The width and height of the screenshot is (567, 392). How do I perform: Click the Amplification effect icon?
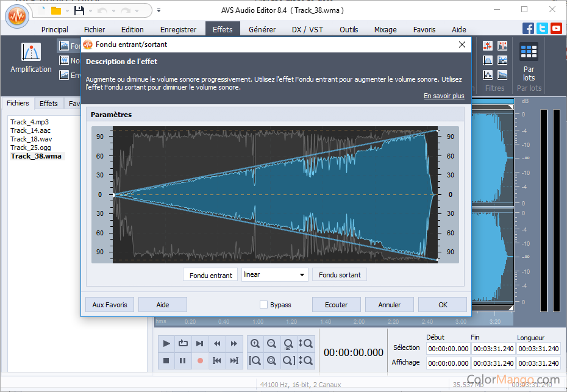pyautogui.click(x=30, y=52)
